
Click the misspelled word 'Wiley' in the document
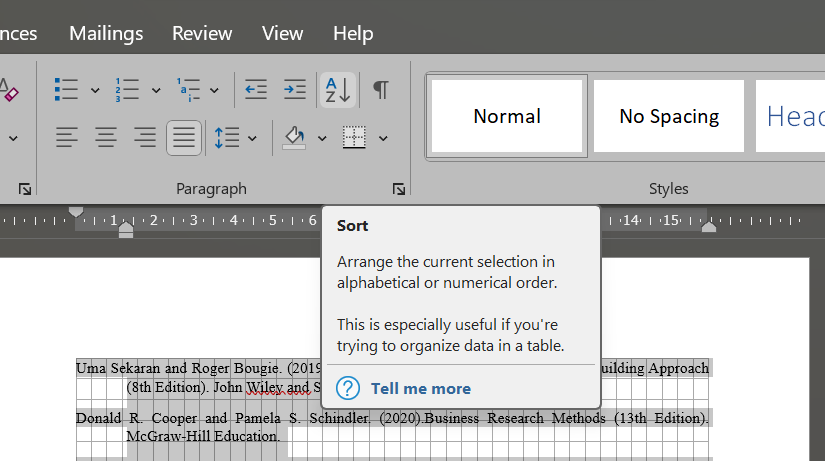click(x=265, y=387)
